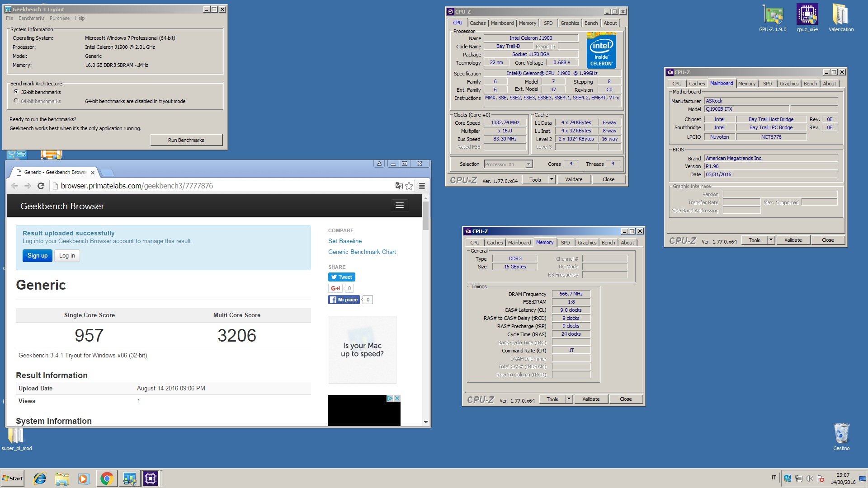This screenshot has width=868, height=488.
Task: Open a new Chrome tab
Action: point(107,173)
